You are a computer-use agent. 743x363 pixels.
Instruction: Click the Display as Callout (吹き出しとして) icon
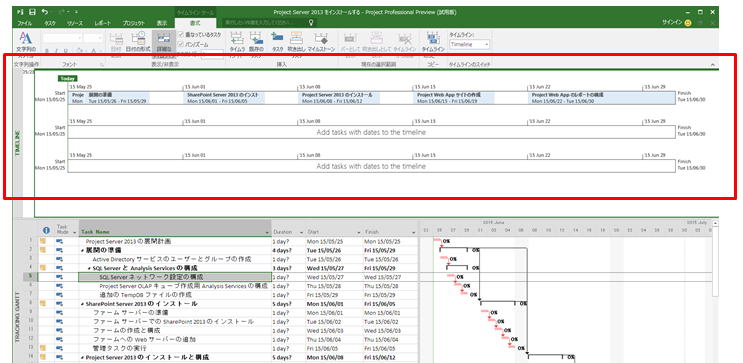point(376,38)
